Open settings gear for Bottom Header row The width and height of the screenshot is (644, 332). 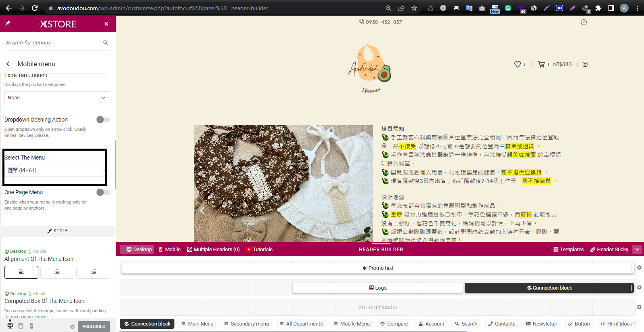click(639, 307)
